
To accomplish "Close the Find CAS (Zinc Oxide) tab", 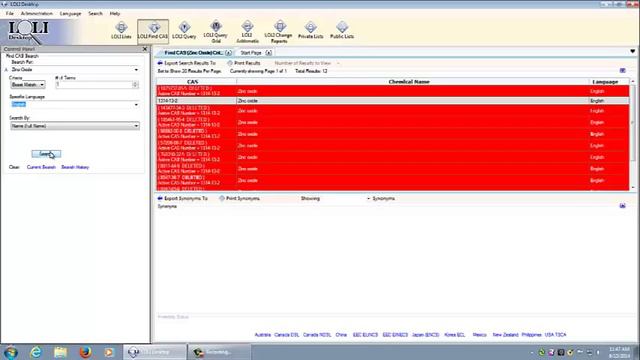I will (x=229, y=53).
